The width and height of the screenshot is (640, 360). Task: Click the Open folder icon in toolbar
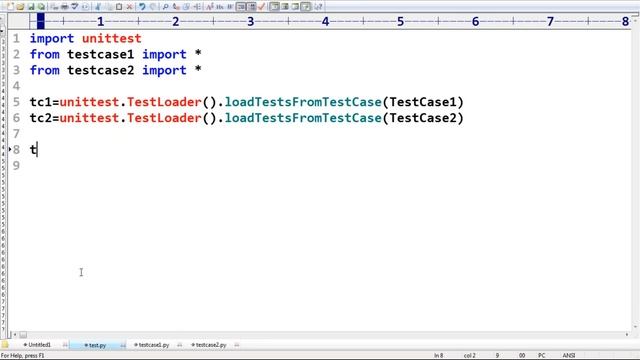pos(20,7)
